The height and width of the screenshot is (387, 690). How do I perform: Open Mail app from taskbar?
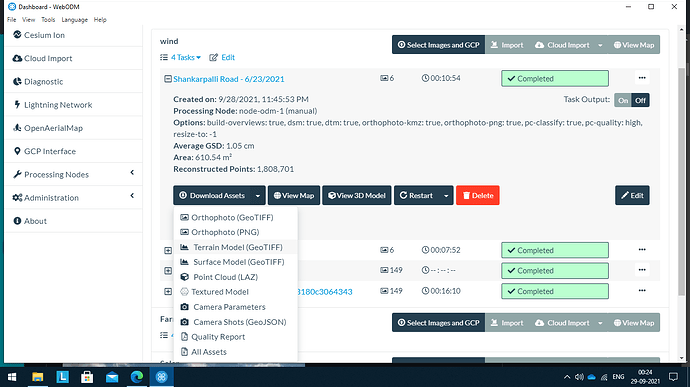click(112, 377)
